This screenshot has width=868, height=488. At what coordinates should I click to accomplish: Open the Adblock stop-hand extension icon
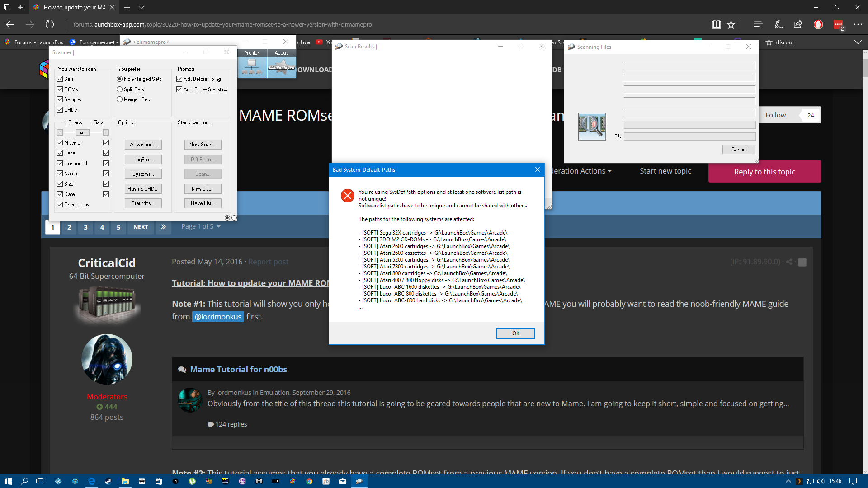pyautogui.click(x=818, y=24)
